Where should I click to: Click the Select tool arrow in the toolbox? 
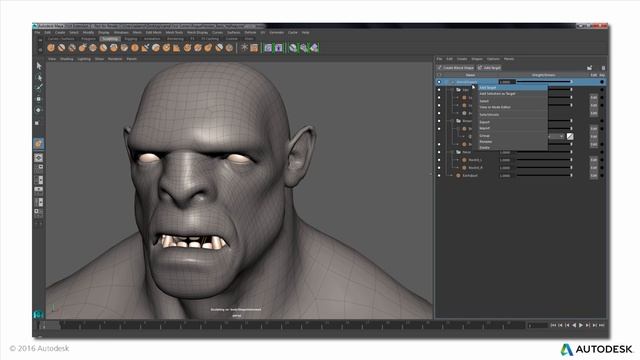39,66
